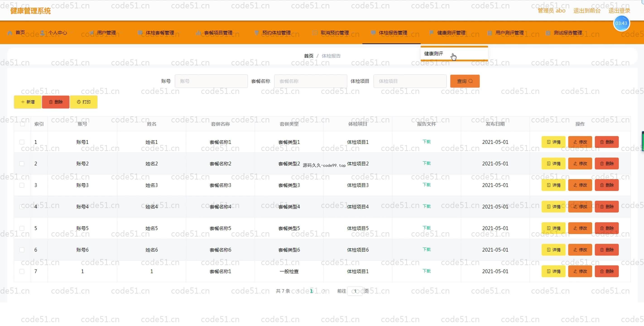Click the bar-chart icon beside 套餐项目管理
644x326 pixels.
click(198, 33)
